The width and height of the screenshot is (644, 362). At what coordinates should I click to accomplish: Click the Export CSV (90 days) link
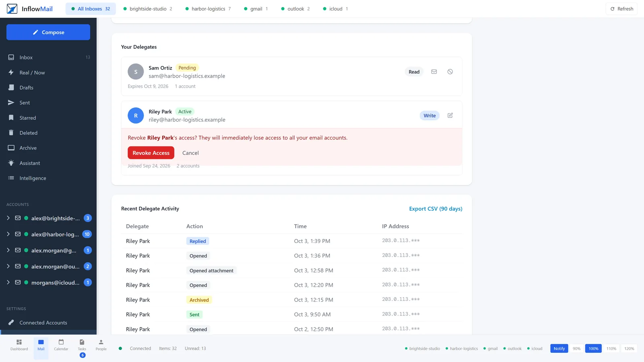point(436,209)
